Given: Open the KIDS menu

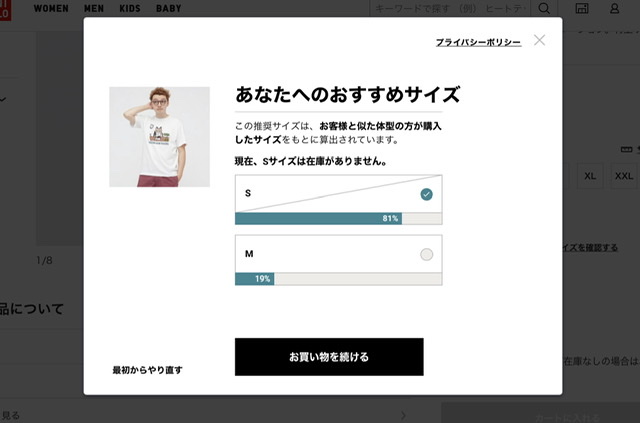Looking at the screenshot, I should click(130, 8).
